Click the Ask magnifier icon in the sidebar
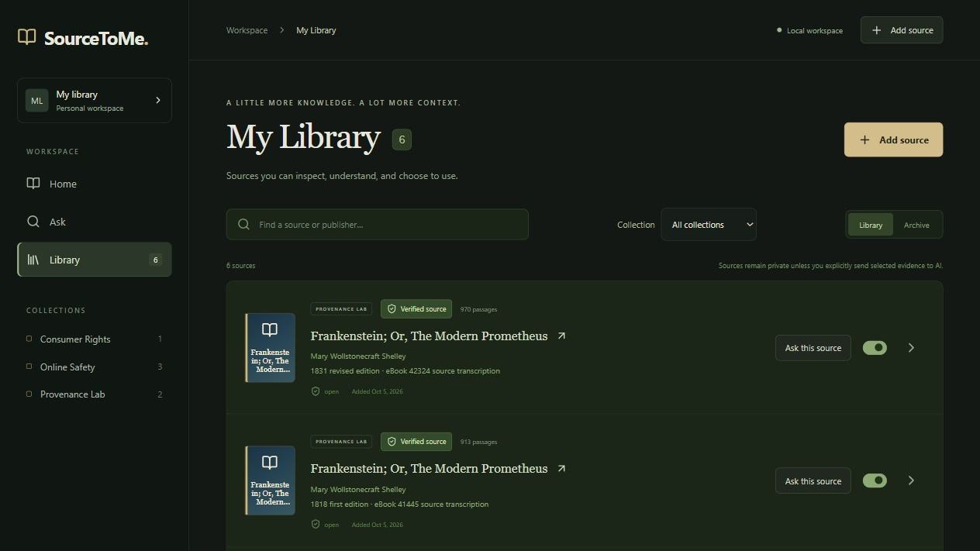 [33, 222]
